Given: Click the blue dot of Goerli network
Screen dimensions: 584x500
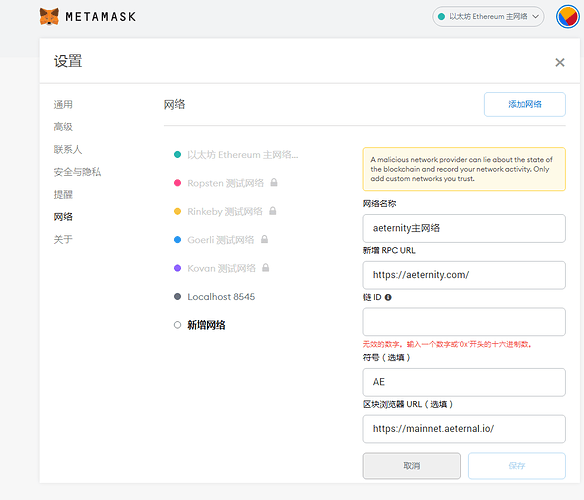Looking at the screenshot, I should [177, 240].
